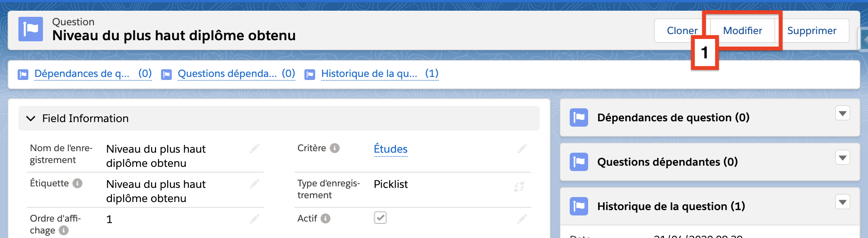Show the Étiquette info tooltip icon
This screenshot has width=868, height=238.
pyautogui.click(x=78, y=183)
